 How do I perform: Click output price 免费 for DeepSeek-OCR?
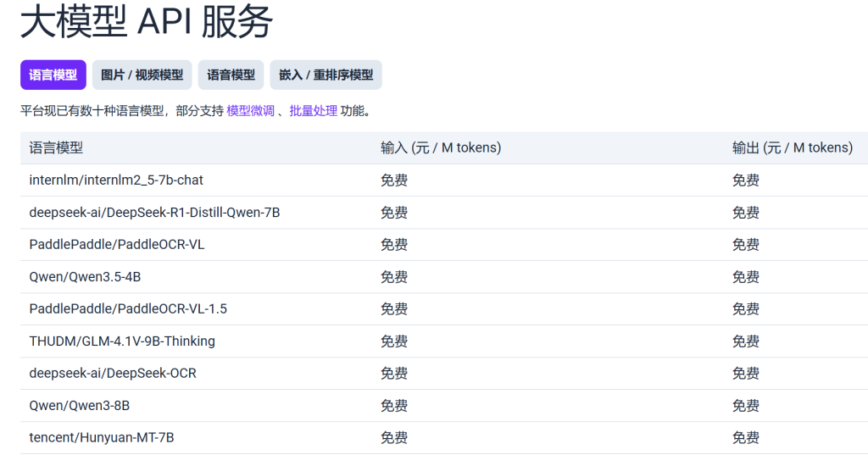point(746,373)
